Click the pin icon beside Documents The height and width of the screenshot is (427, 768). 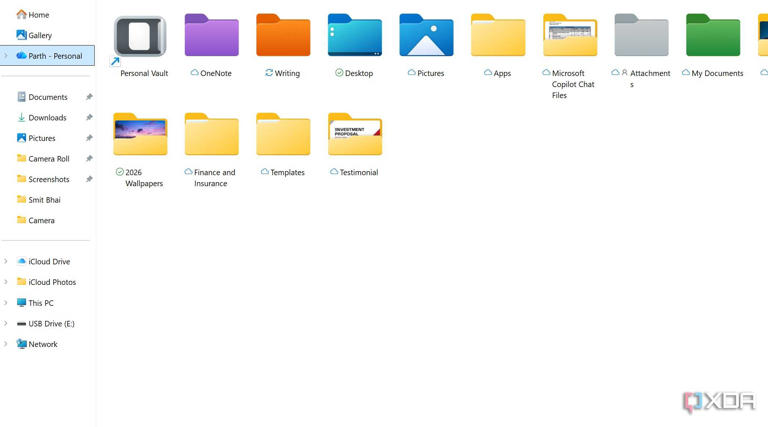(89, 97)
